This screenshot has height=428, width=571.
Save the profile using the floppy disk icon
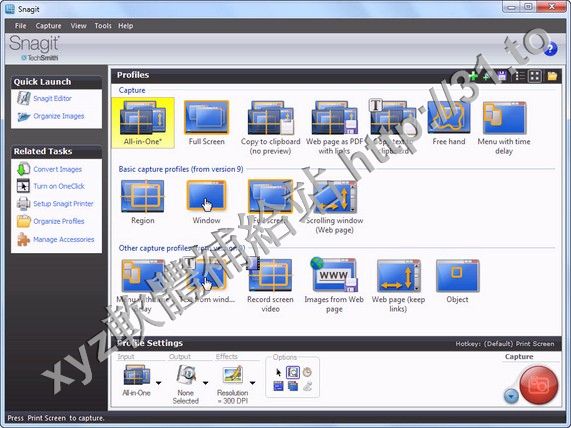502,76
